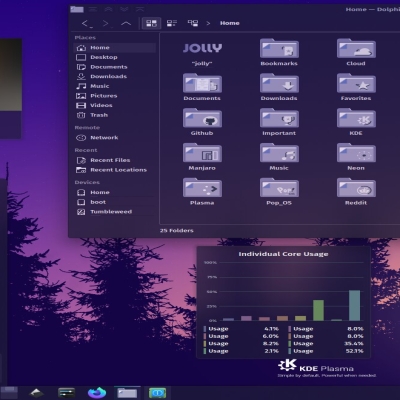This screenshot has width=400, height=400.
Task: Switch to Details tree view mode
Action: (193, 23)
